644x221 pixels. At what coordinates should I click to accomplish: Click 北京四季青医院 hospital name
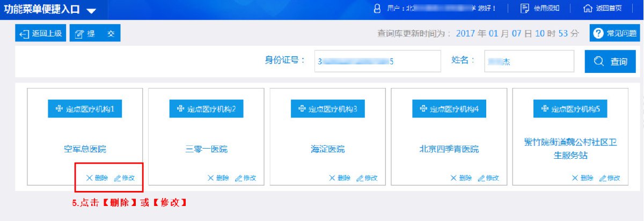pos(449,149)
